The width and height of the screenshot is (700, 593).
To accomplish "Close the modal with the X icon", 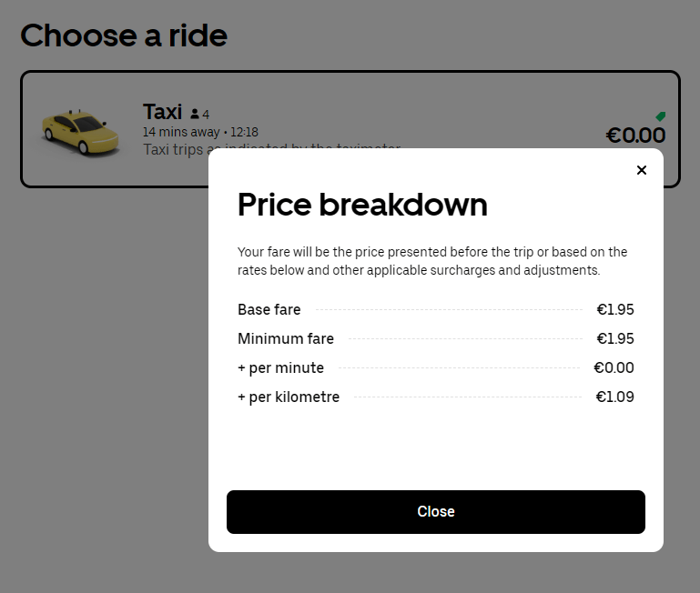I will (x=642, y=170).
